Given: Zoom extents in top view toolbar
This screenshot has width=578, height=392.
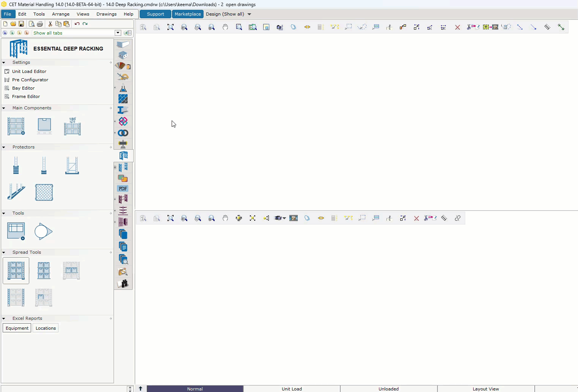Looking at the screenshot, I should pos(171,27).
